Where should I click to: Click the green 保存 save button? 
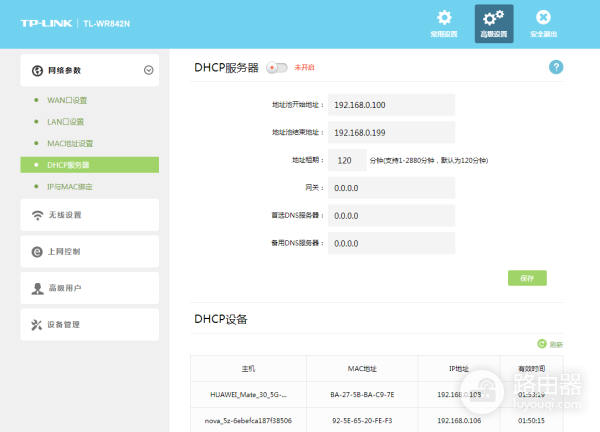[527, 277]
